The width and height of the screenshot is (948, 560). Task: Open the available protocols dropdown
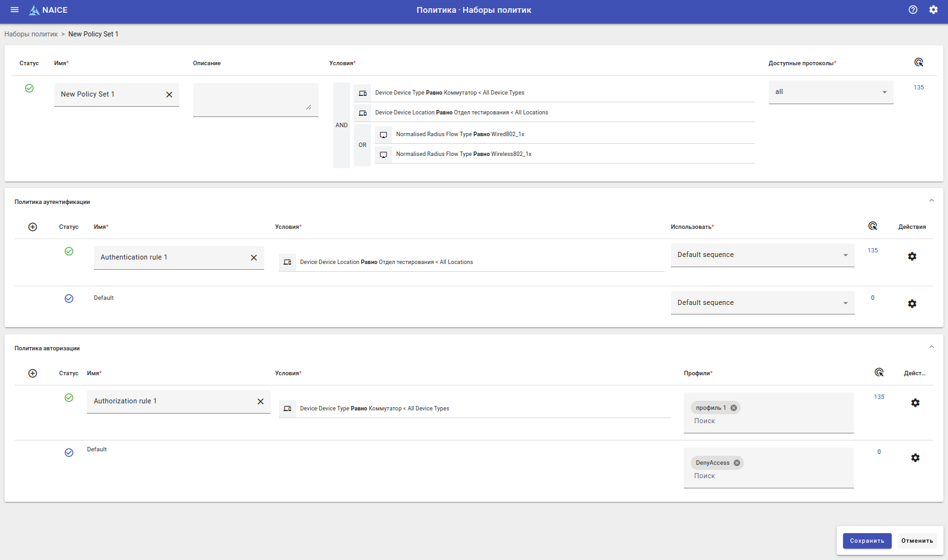[x=830, y=92]
